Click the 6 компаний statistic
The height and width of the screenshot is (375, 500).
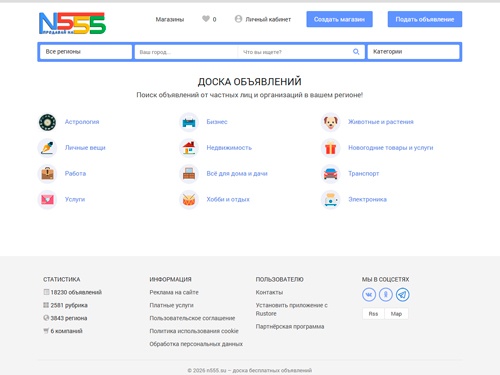[x=63, y=331]
